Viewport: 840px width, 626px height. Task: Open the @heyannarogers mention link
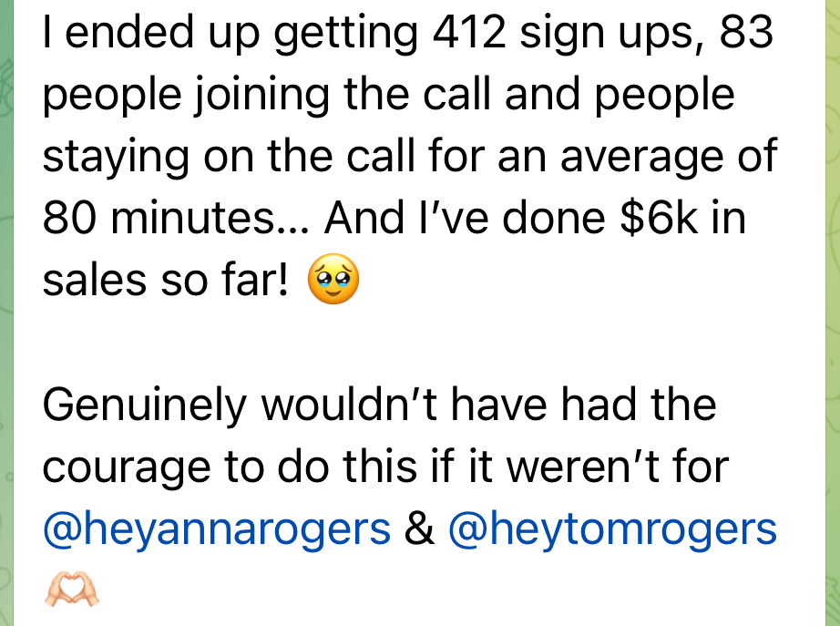[x=217, y=529]
